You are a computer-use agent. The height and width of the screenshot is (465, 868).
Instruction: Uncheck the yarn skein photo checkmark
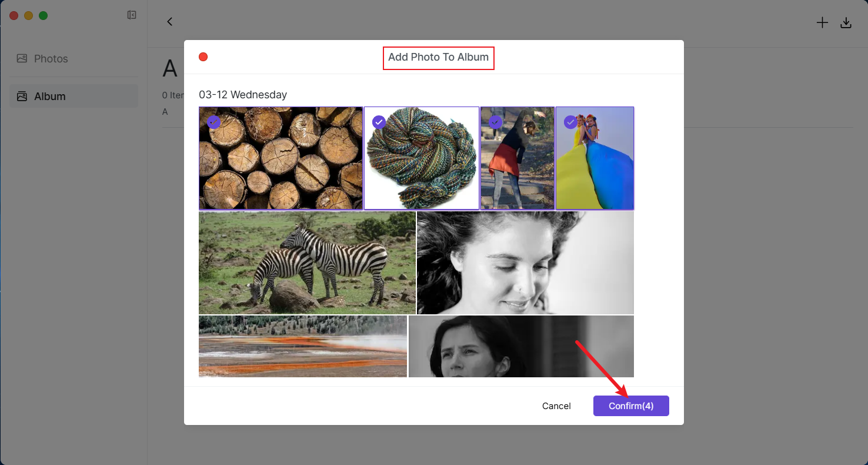coord(379,122)
